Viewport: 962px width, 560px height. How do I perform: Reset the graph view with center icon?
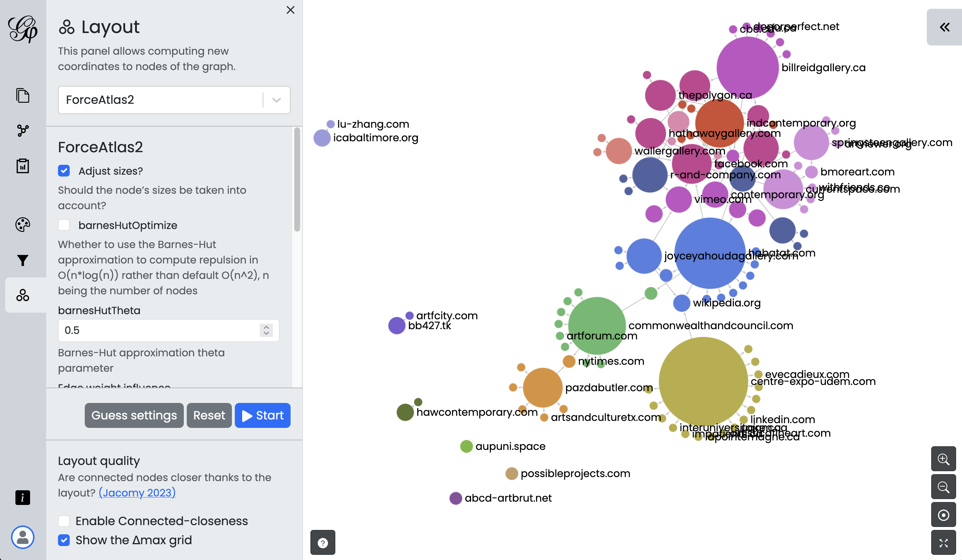[x=943, y=515]
